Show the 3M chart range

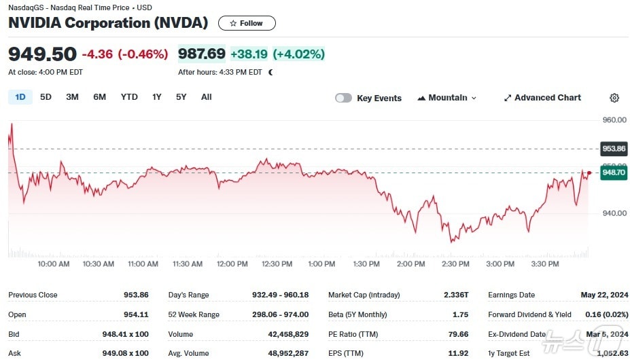(72, 97)
